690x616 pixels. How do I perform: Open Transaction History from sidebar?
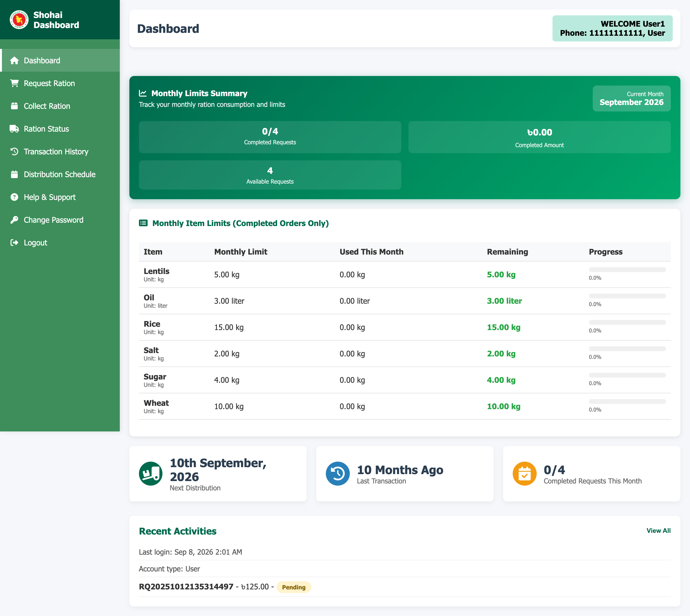[60, 152]
